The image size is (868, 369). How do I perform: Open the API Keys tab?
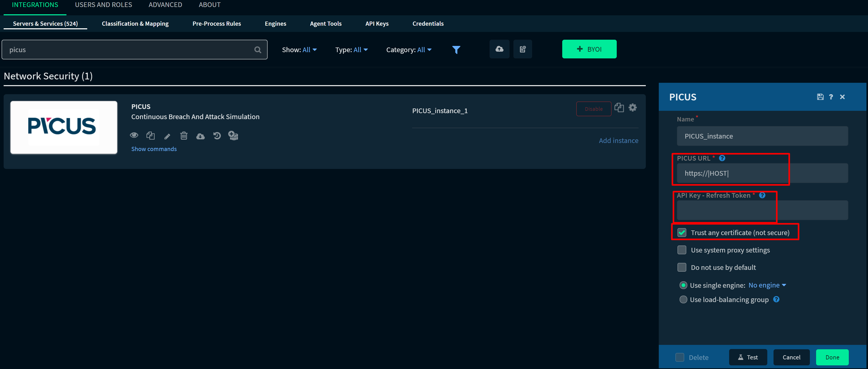377,24
